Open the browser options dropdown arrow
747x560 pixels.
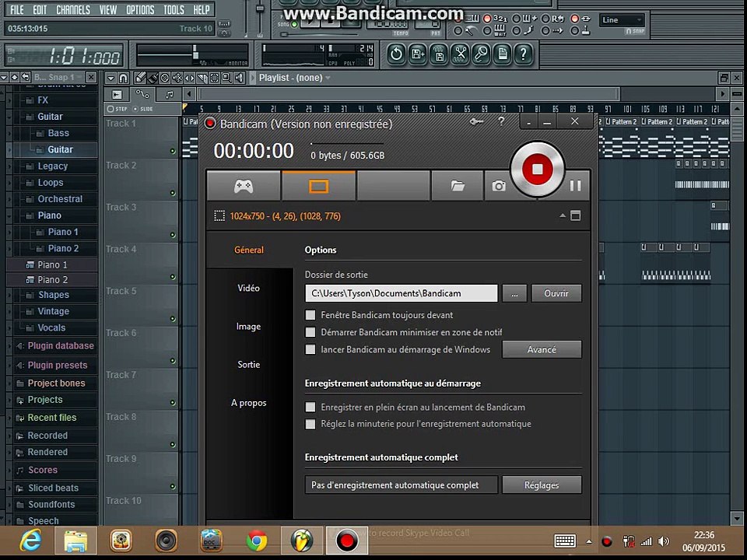4,77
